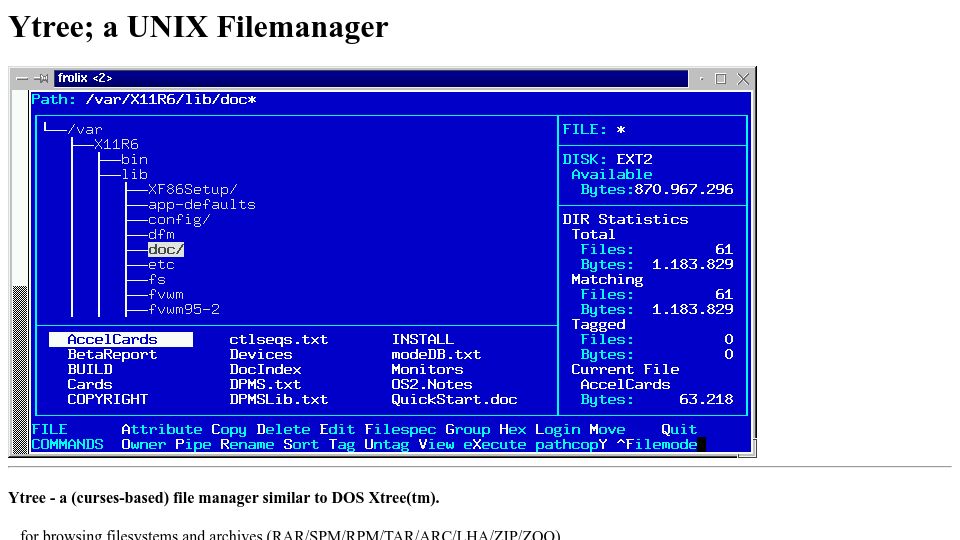This screenshot has width=960, height=540.
Task: Click the Filespec command
Action: [x=400, y=429]
